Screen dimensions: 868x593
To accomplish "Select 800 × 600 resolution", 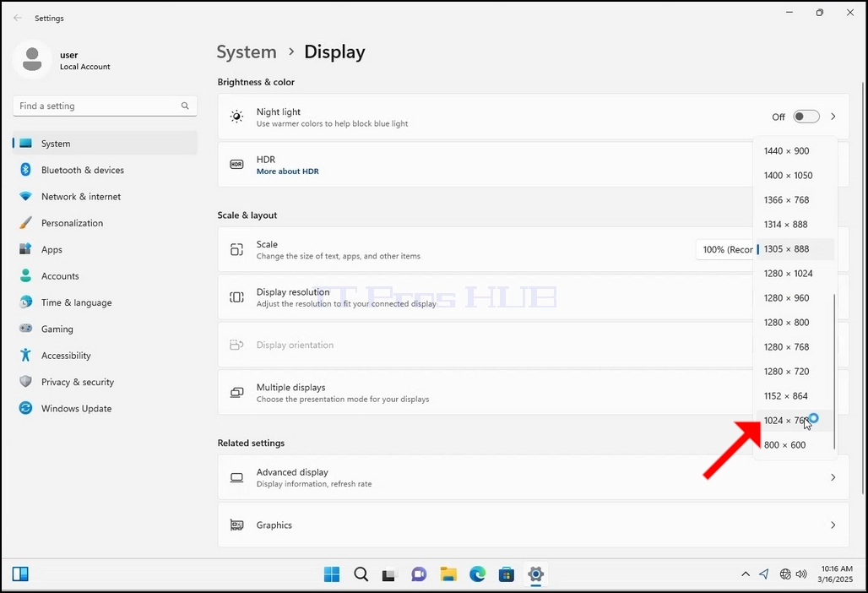I will (795, 445).
